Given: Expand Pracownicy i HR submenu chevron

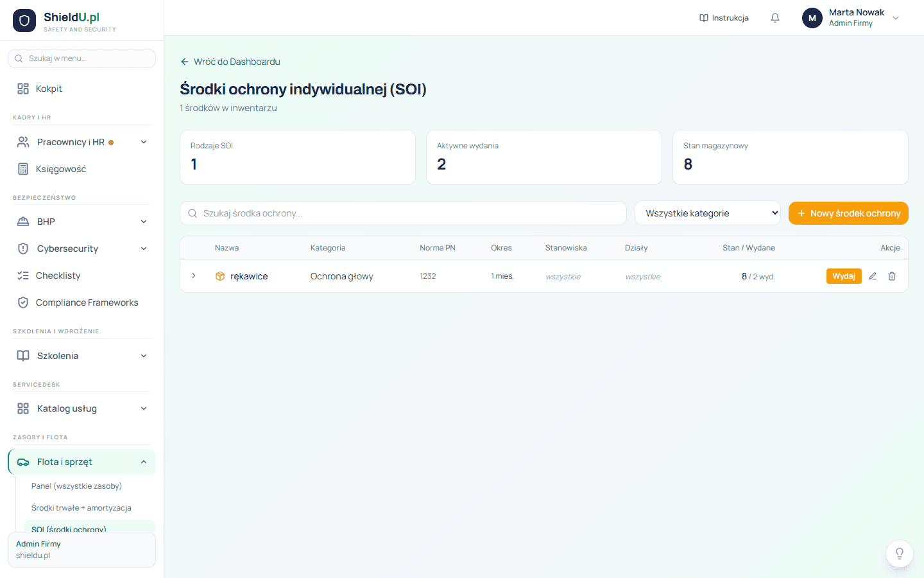Looking at the screenshot, I should pos(144,142).
